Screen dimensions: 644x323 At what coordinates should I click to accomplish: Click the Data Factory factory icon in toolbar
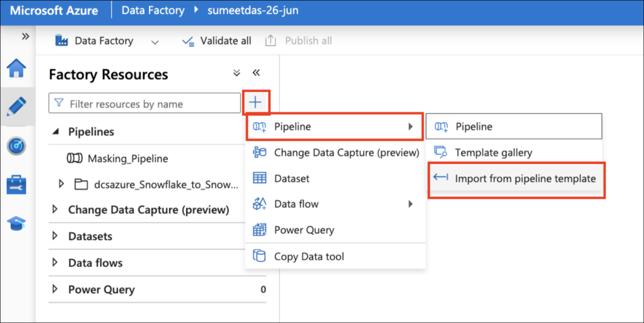(x=62, y=41)
